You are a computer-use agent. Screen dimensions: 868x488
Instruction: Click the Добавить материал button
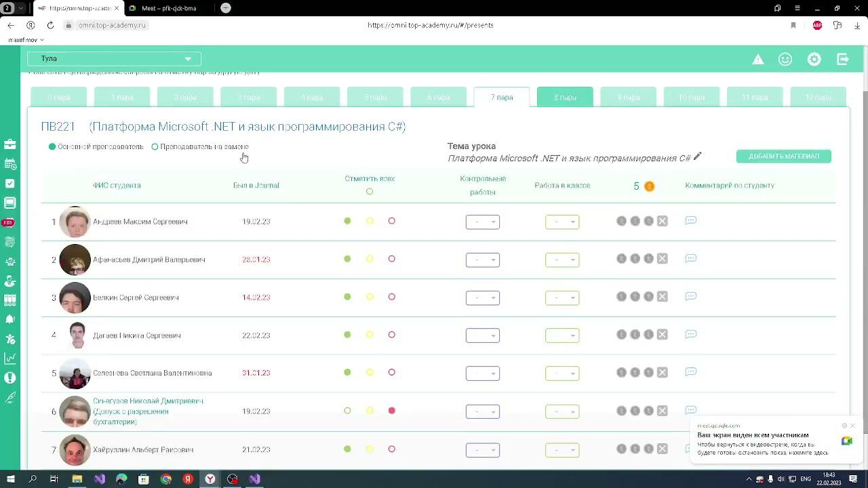pos(784,157)
